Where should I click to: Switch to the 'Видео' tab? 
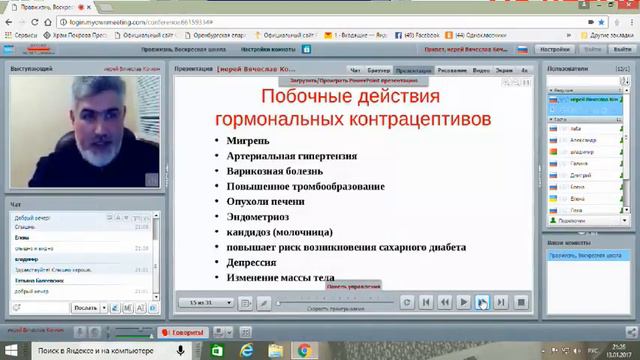tap(481, 70)
